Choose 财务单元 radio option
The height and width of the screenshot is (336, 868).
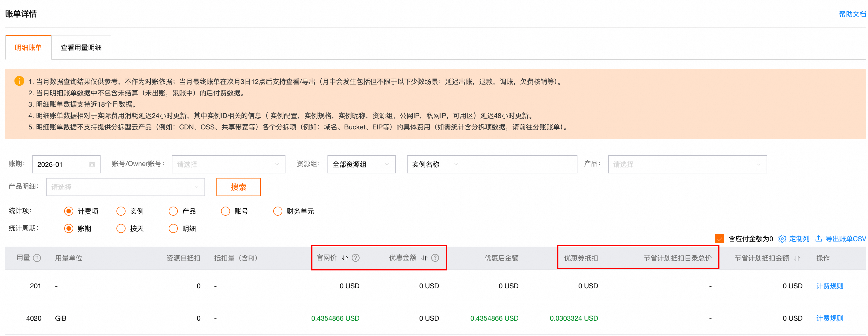tap(278, 211)
